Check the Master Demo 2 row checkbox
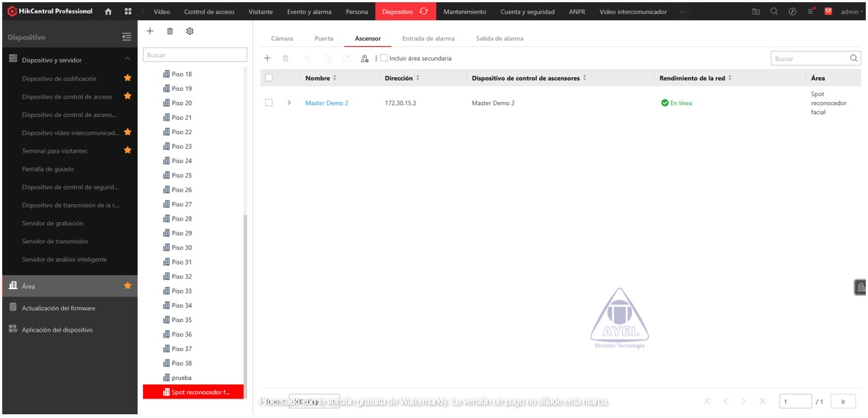Screen dimensions: 868x418 pyautogui.click(x=269, y=103)
